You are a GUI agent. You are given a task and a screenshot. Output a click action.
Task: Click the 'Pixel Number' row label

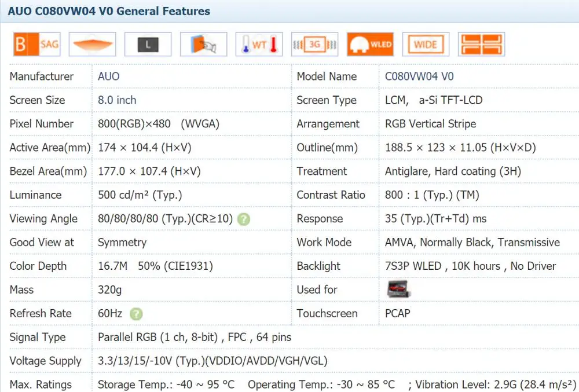pos(41,124)
